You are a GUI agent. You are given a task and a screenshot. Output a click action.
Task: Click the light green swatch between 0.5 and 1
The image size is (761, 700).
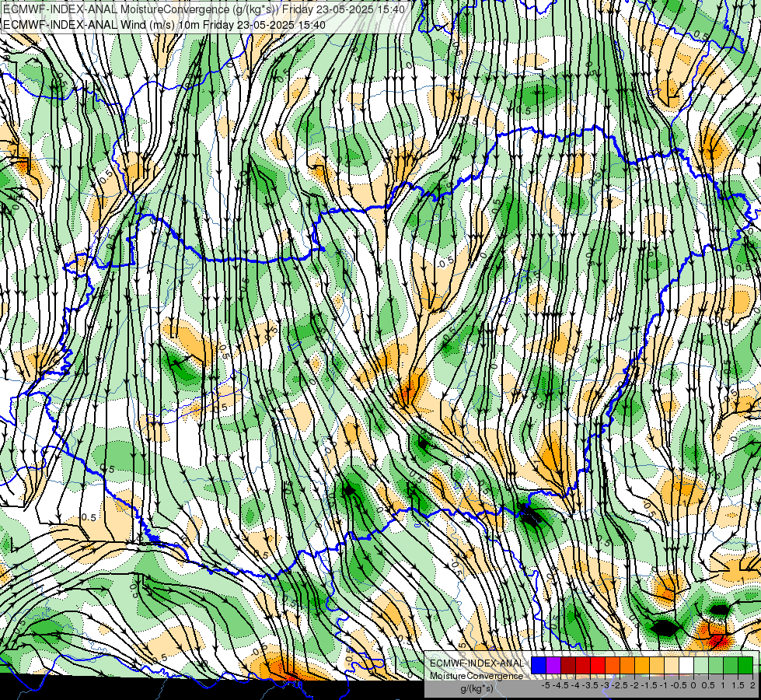pos(716,665)
